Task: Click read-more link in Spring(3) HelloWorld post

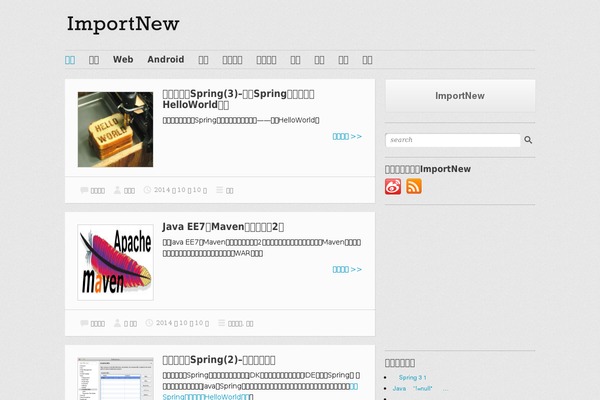Action: pyautogui.click(x=347, y=137)
